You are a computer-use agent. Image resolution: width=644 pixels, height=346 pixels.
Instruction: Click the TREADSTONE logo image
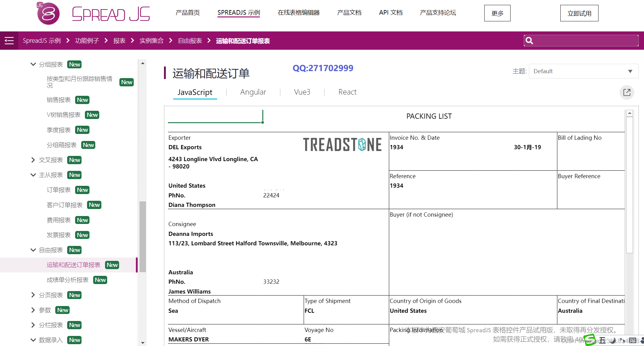coord(342,145)
